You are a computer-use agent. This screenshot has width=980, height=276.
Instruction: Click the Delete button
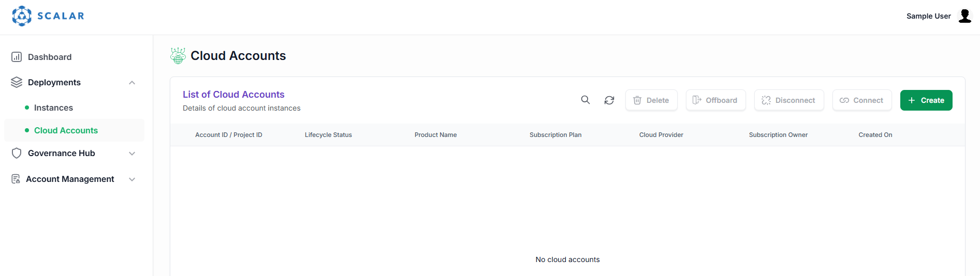click(651, 100)
